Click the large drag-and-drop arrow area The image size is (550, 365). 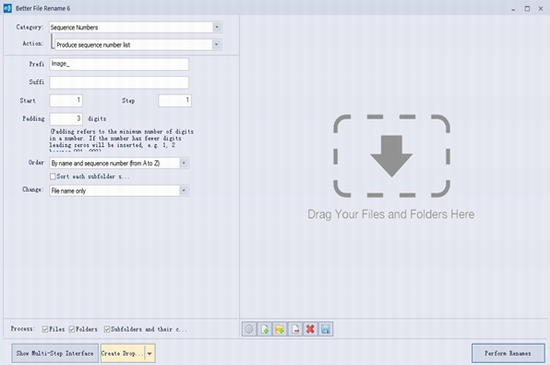[391, 156]
